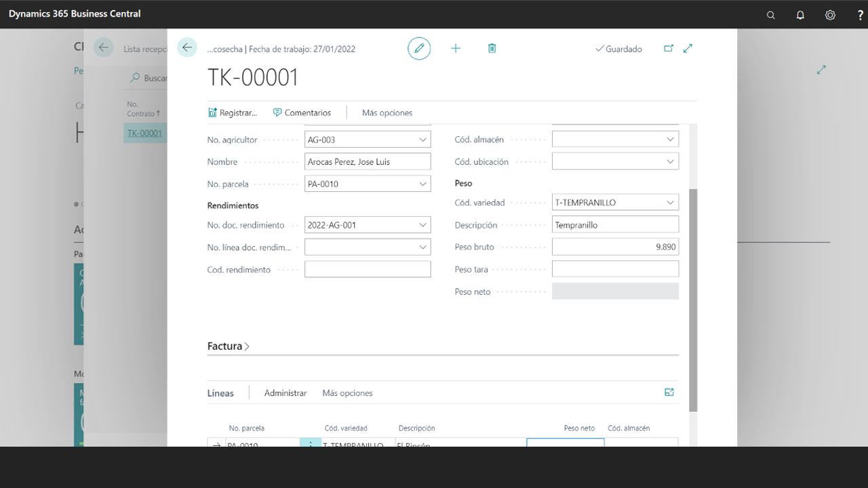
Task: Click Cód. variedad column header
Action: tap(346, 428)
